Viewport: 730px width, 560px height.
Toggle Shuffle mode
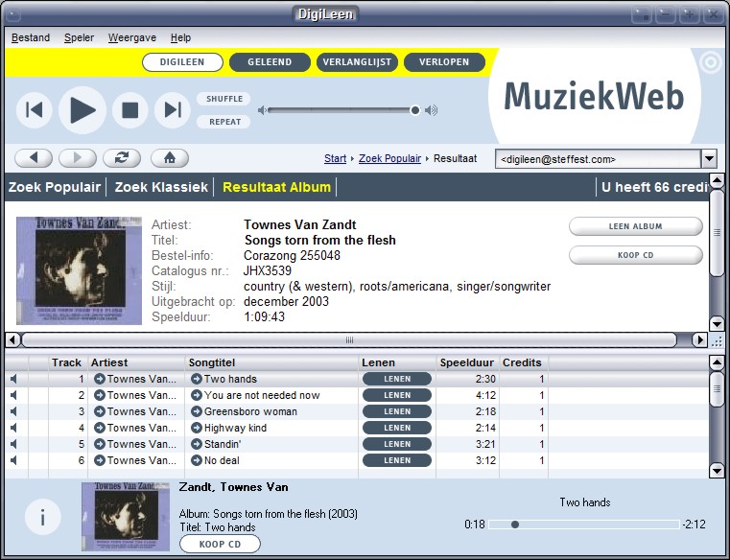tap(224, 99)
